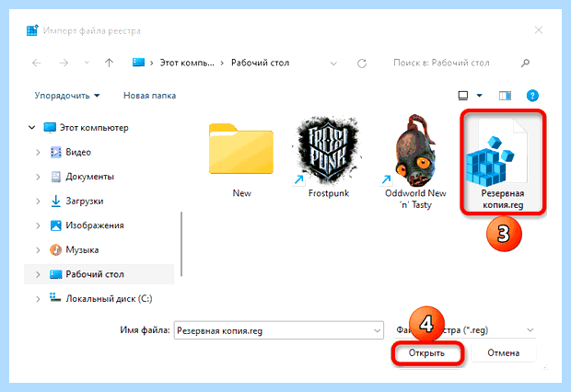Refresh the current folder view
This screenshot has width=571, height=392.
[362, 63]
